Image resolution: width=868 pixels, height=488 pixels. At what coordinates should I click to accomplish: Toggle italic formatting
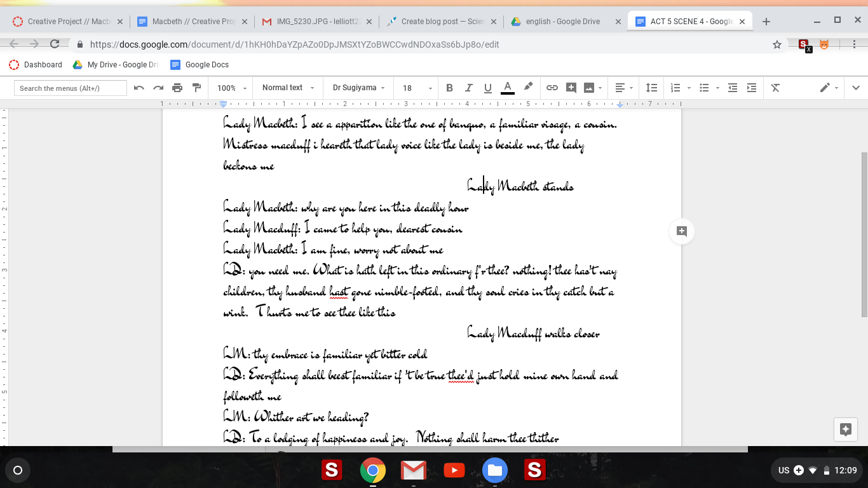coord(469,88)
